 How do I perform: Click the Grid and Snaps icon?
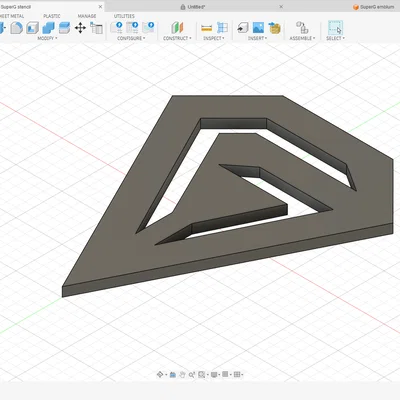225,375
